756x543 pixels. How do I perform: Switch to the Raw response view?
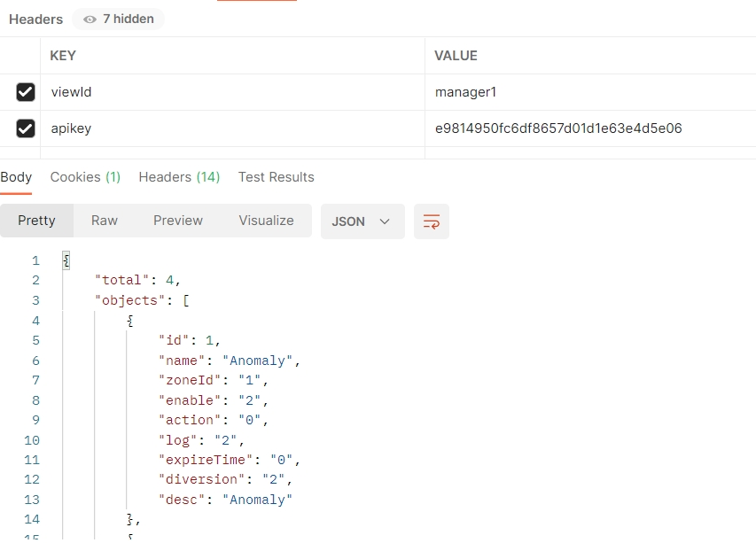tap(104, 221)
